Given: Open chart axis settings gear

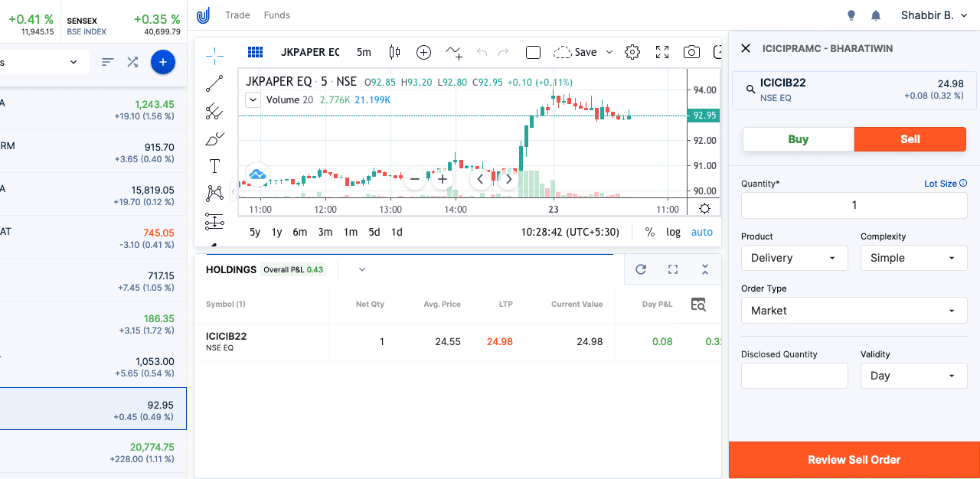Looking at the screenshot, I should [704, 209].
